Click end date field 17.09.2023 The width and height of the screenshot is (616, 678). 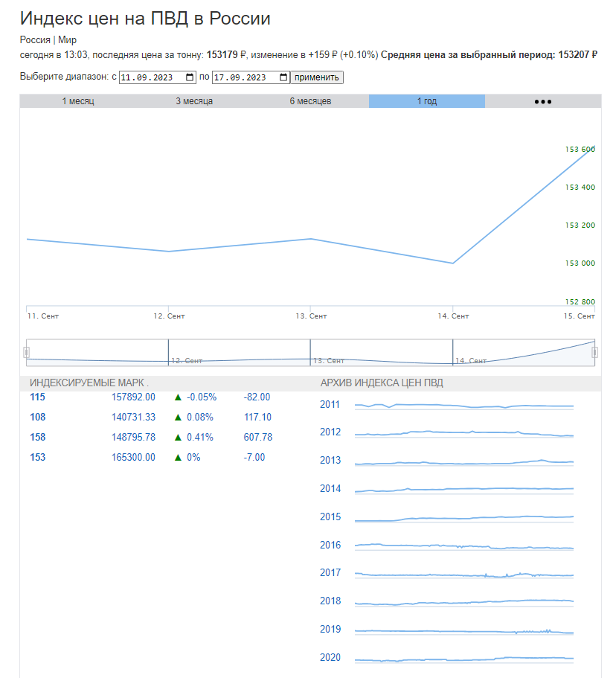point(251,77)
